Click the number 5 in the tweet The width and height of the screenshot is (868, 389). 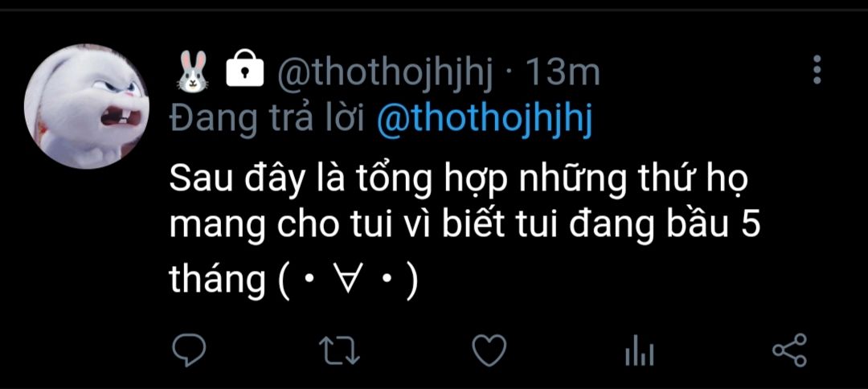(748, 227)
